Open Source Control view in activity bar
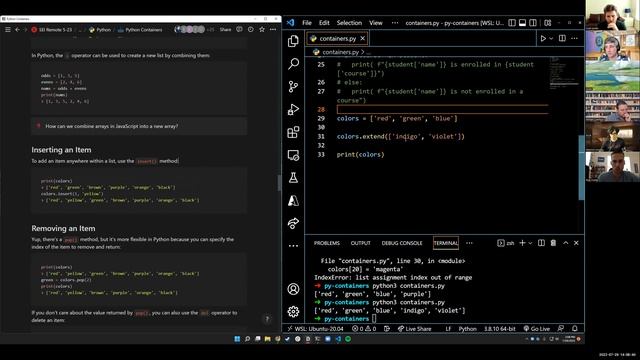The height and width of the screenshot is (360, 640). point(293,87)
